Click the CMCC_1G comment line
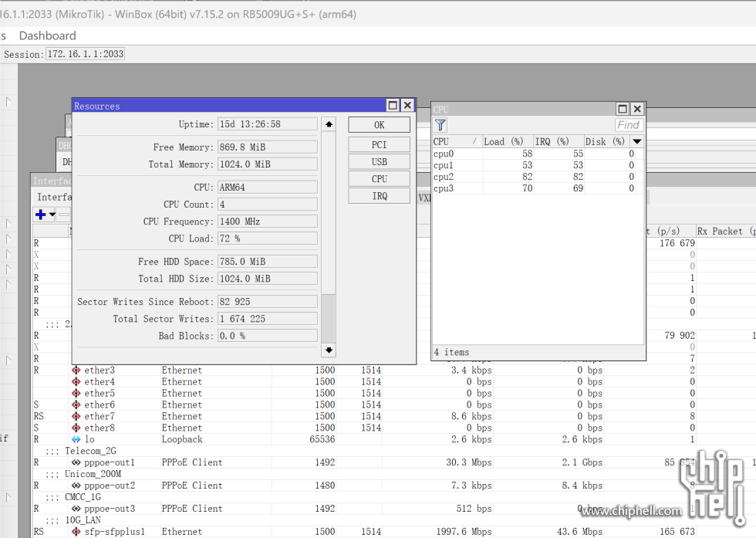This screenshot has height=538, width=756. click(x=83, y=497)
